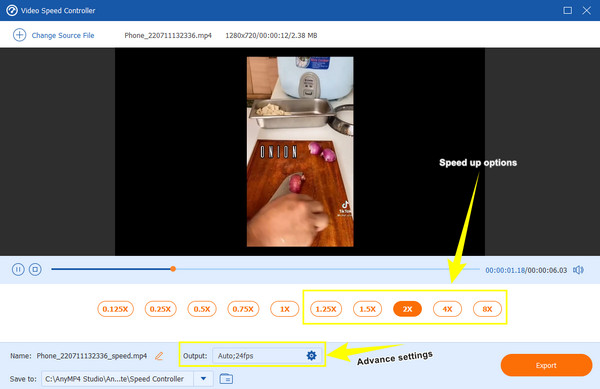
Task: Edit output name with pencil icon
Action: (x=159, y=356)
